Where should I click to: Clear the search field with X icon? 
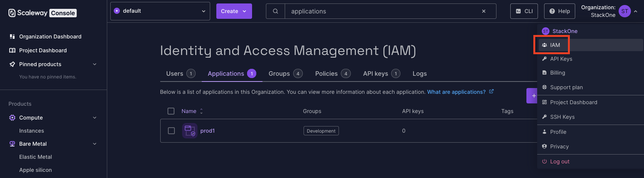point(484,11)
